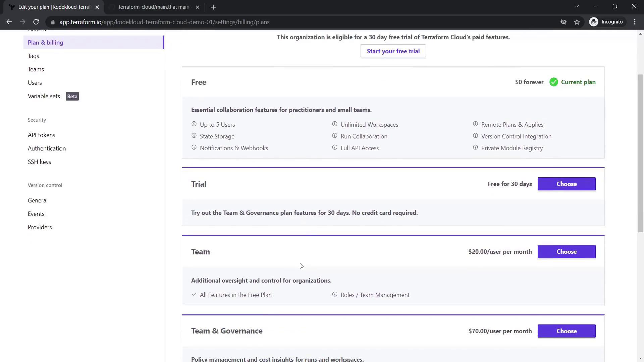Click info icon next to State Storage
Viewport: 644px width, 362px height.
click(194, 136)
